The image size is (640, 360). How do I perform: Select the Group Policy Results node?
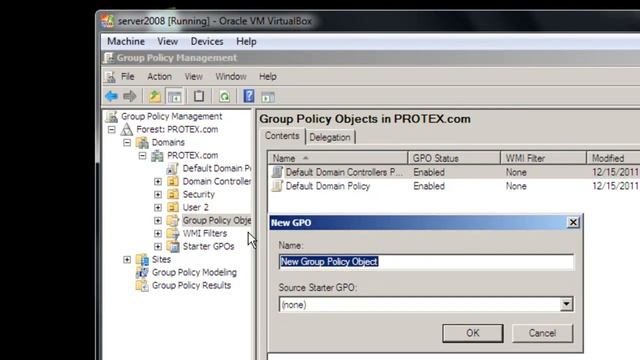191,285
